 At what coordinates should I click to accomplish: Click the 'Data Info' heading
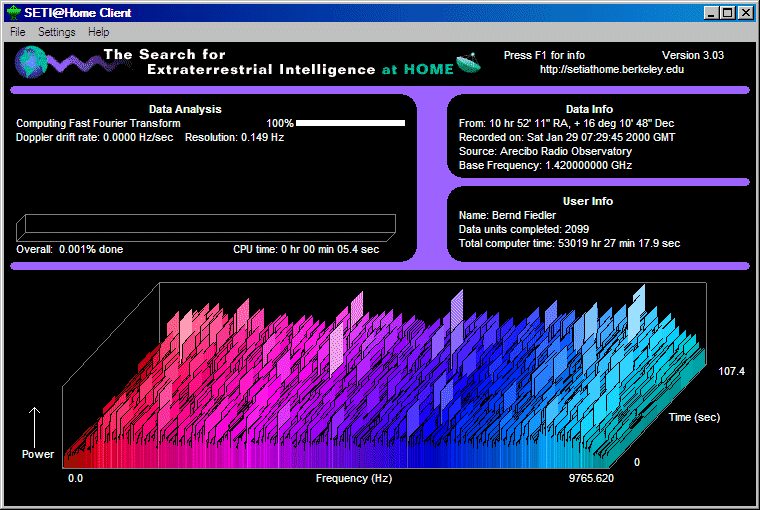tap(589, 109)
